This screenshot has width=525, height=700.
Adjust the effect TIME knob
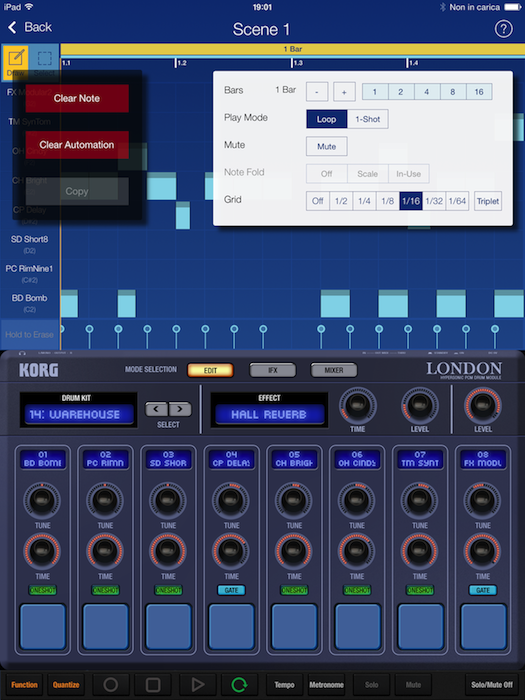(x=357, y=405)
